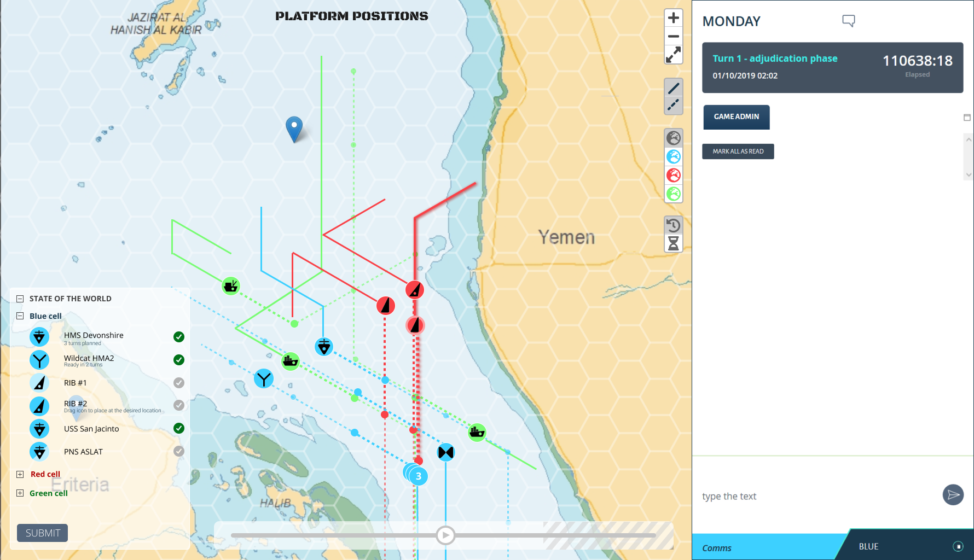Zoom in on the map

click(674, 18)
